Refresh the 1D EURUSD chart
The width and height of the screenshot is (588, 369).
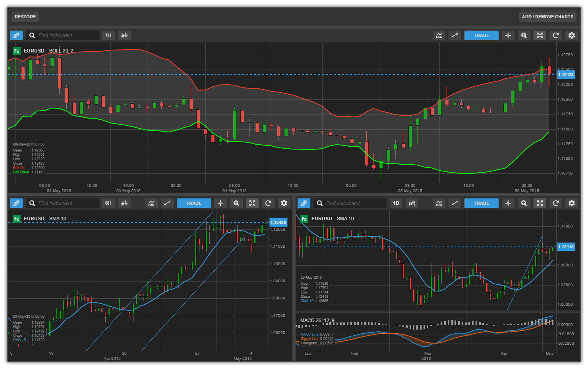coord(556,203)
